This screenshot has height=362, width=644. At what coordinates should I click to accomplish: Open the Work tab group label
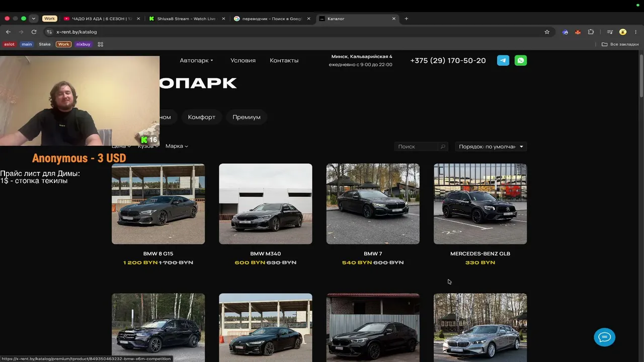pyautogui.click(x=49, y=19)
